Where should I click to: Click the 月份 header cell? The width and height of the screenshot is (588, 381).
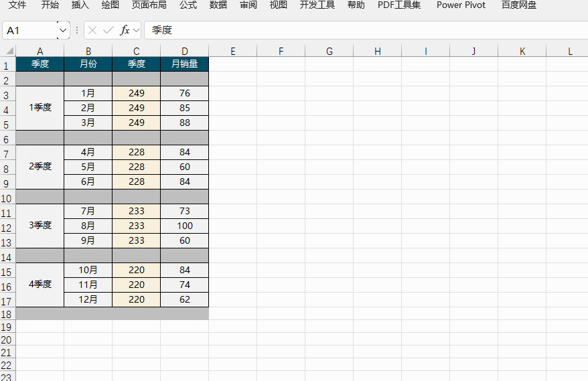pyautogui.click(x=88, y=64)
